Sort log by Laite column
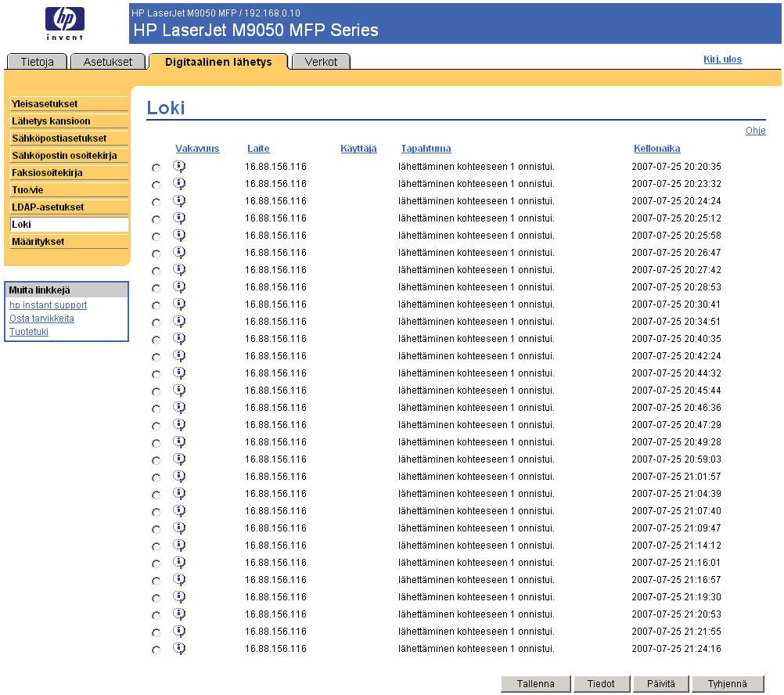This screenshot has height=695, width=784. pyautogui.click(x=258, y=149)
